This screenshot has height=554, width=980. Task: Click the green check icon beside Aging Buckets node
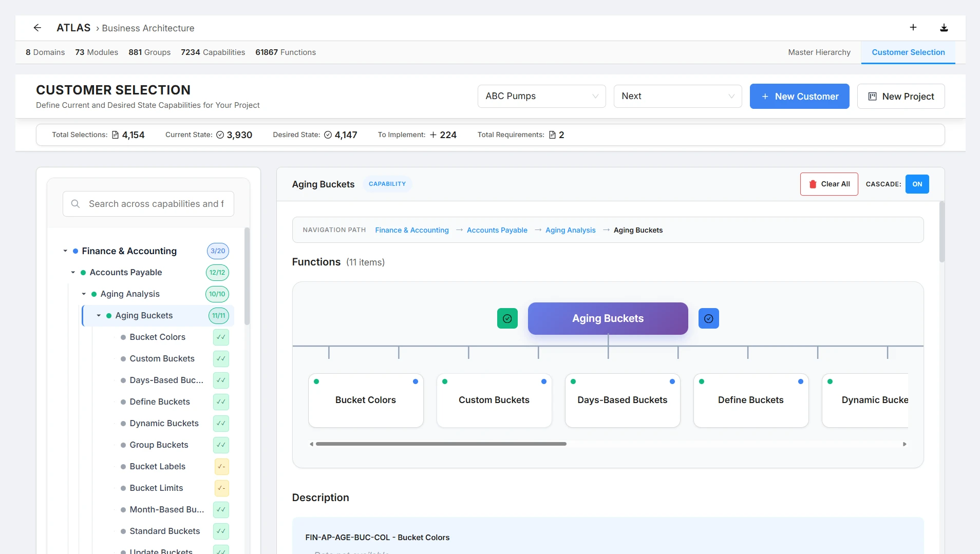click(x=507, y=318)
